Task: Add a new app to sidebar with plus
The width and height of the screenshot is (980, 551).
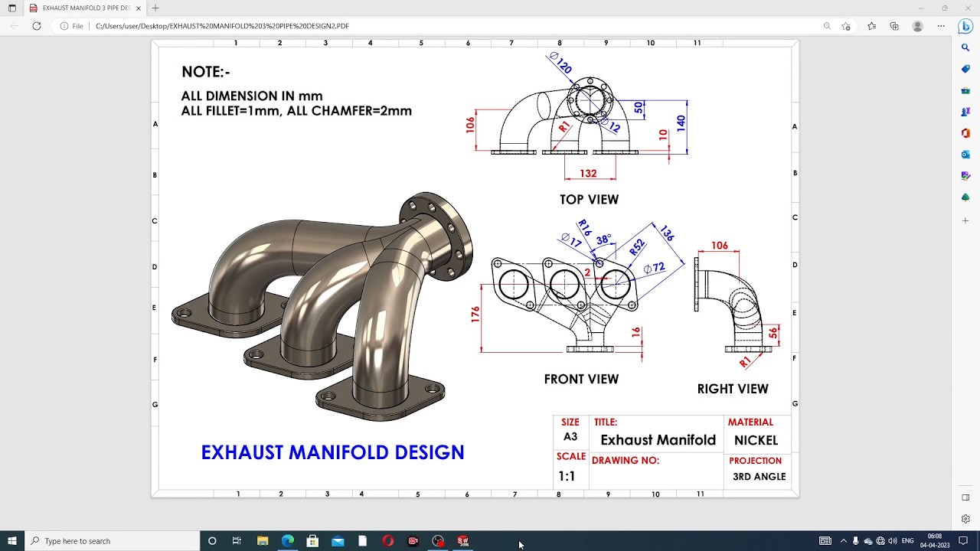Action: (x=965, y=220)
